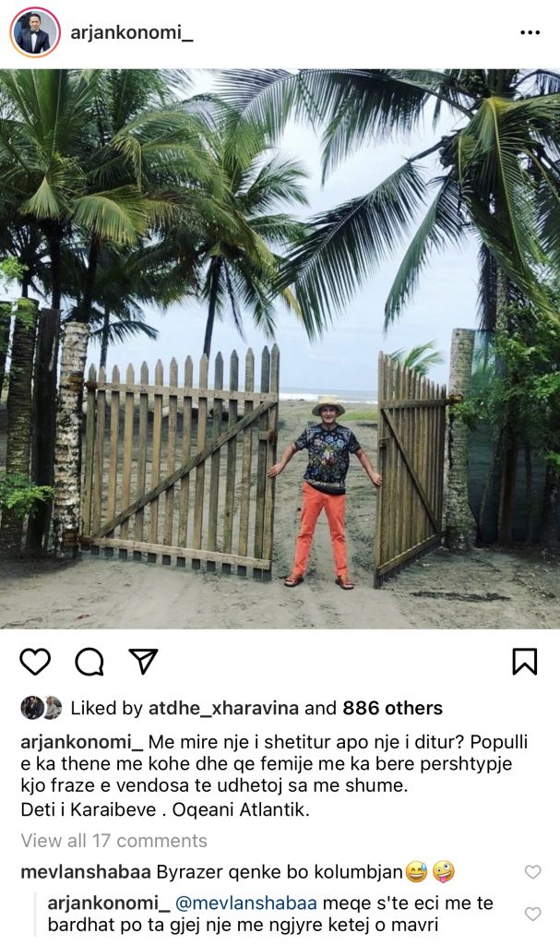Open arjankonomi_ username in the reply
Image resolution: width=560 pixels, height=945 pixels.
coord(109,903)
